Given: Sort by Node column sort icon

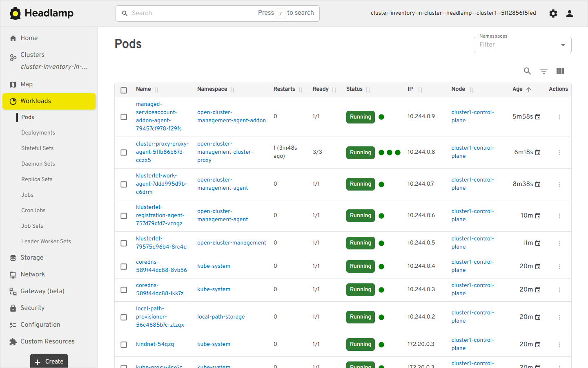Looking at the screenshot, I should 472,90.
